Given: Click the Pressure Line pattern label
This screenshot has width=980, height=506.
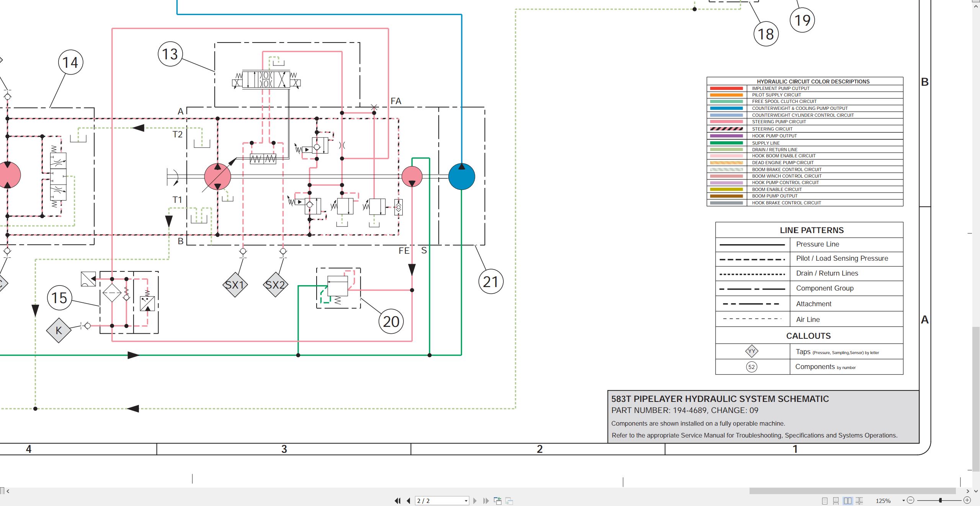Looking at the screenshot, I should point(817,244).
